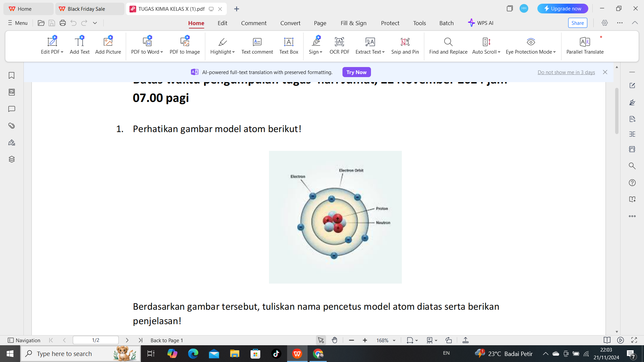Image resolution: width=644 pixels, height=362 pixels.
Task: Open the layers sidebar panel
Action: click(12, 159)
